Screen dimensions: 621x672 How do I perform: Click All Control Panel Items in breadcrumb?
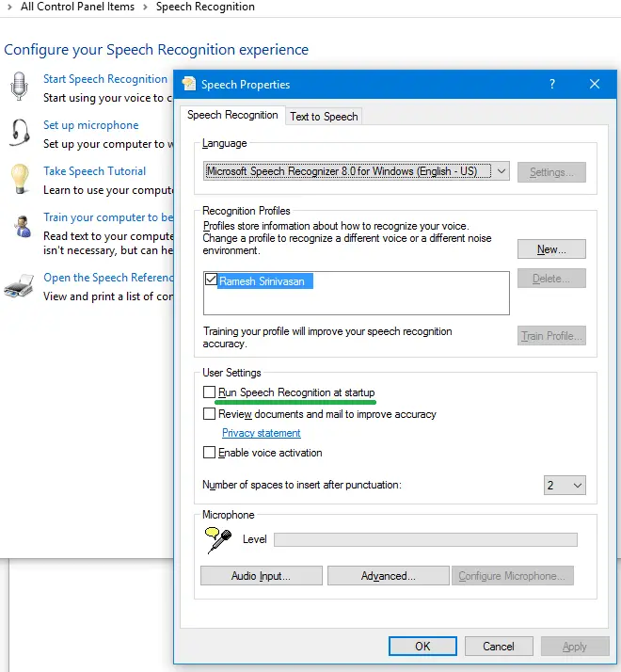tap(77, 7)
